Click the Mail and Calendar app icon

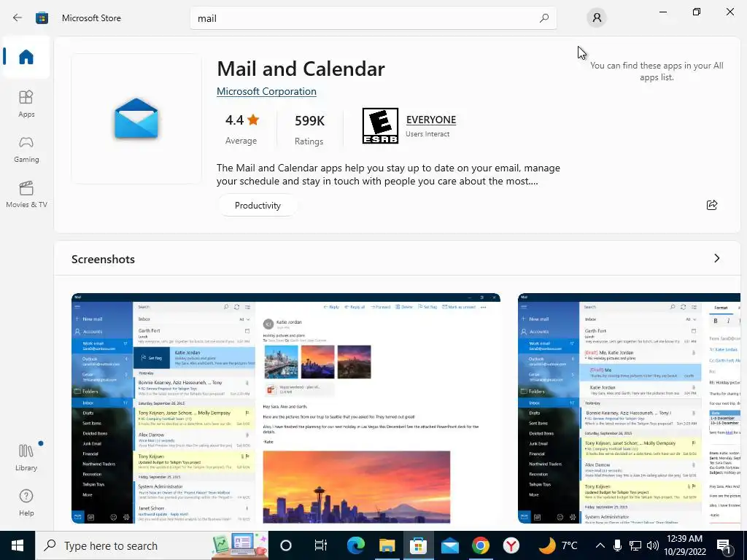(x=136, y=119)
